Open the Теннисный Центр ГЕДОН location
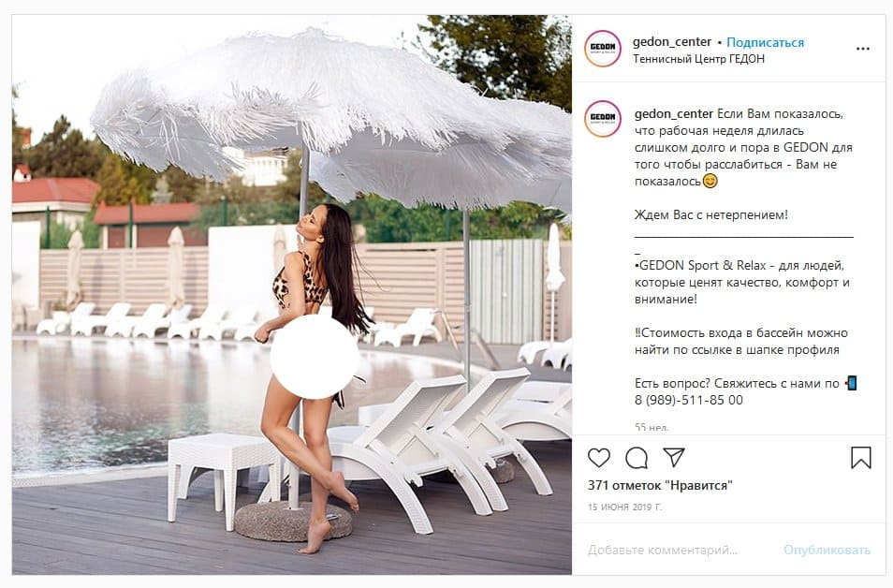893x588 pixels. point(698,59)
